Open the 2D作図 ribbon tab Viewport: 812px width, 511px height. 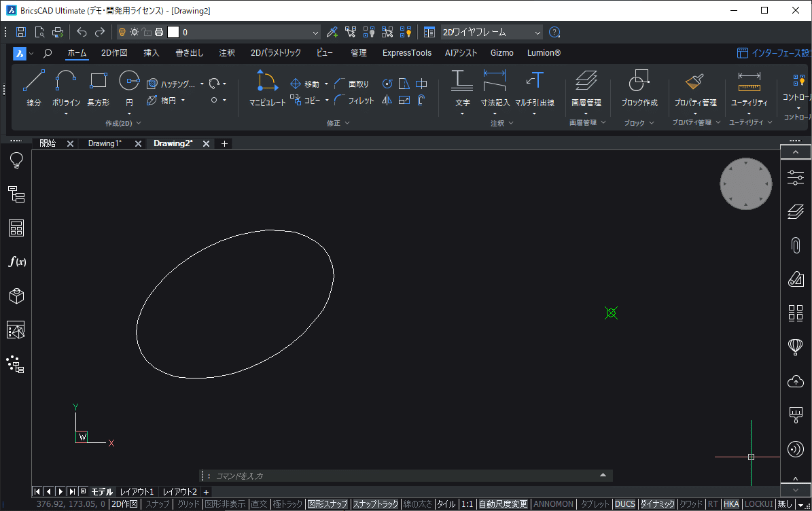pos(114,53)
